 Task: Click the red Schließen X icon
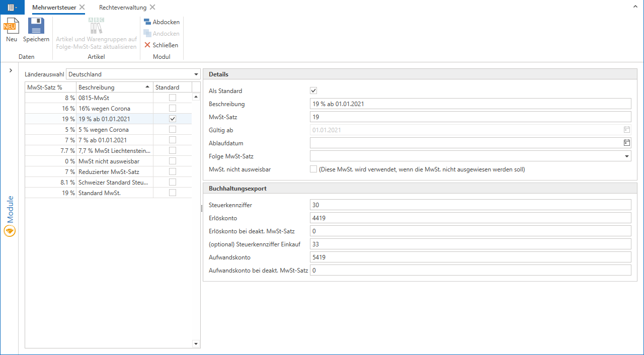(x=147, y=45)
